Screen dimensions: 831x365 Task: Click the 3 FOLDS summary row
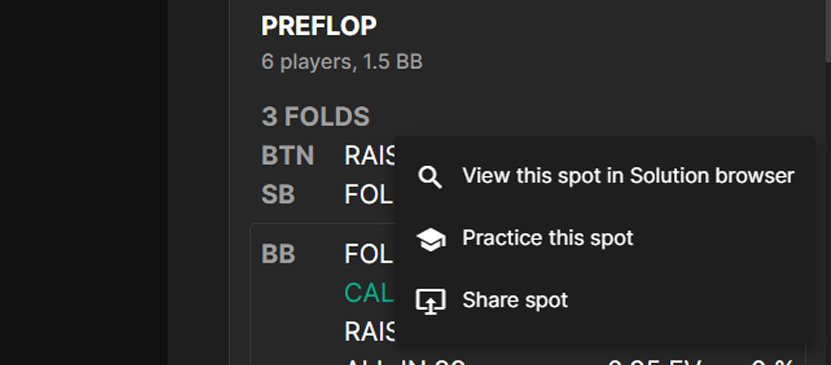coord(315,117)
